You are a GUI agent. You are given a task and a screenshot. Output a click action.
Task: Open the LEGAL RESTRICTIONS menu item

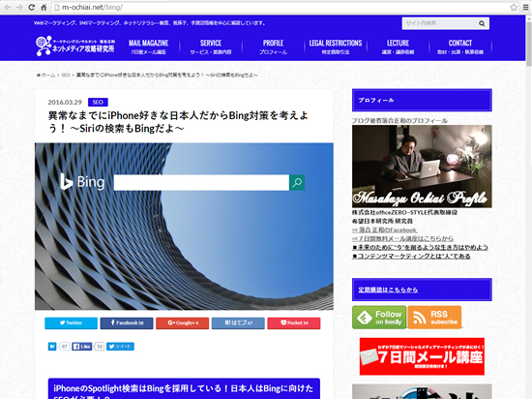click(336, 46)
